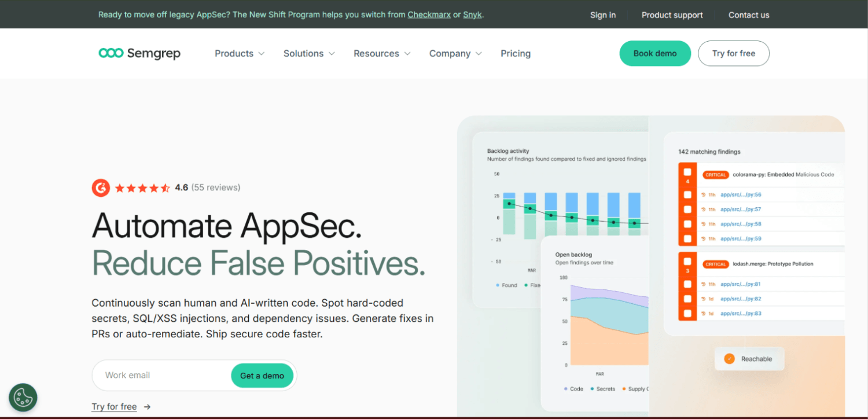868x419 pixels.
Task: Click the Backlog activity chart title
Action: [x=508, y=151]
